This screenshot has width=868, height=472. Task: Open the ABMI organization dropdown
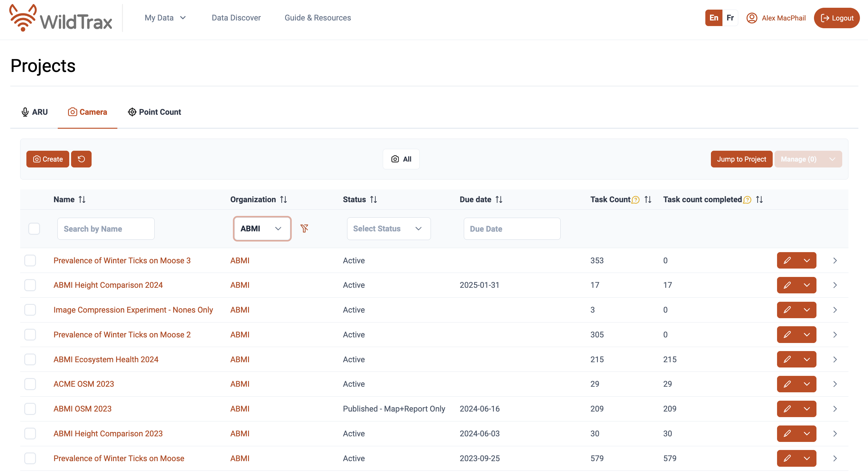[x=262, y=229]
